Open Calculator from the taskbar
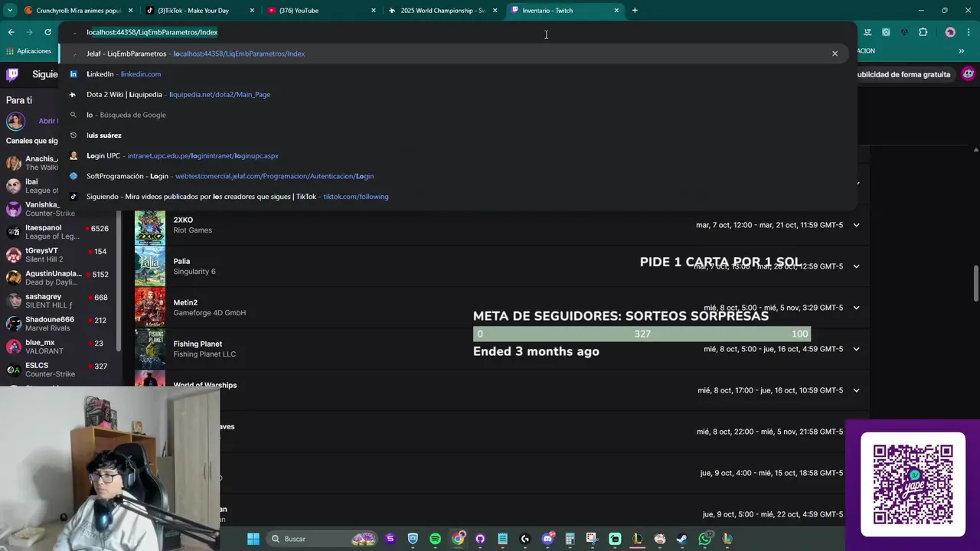 [x=570, y=539]
